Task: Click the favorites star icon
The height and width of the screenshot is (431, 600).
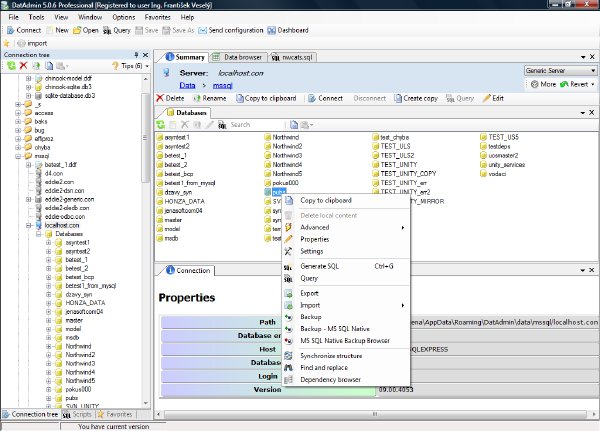Action: click(7, 43)
